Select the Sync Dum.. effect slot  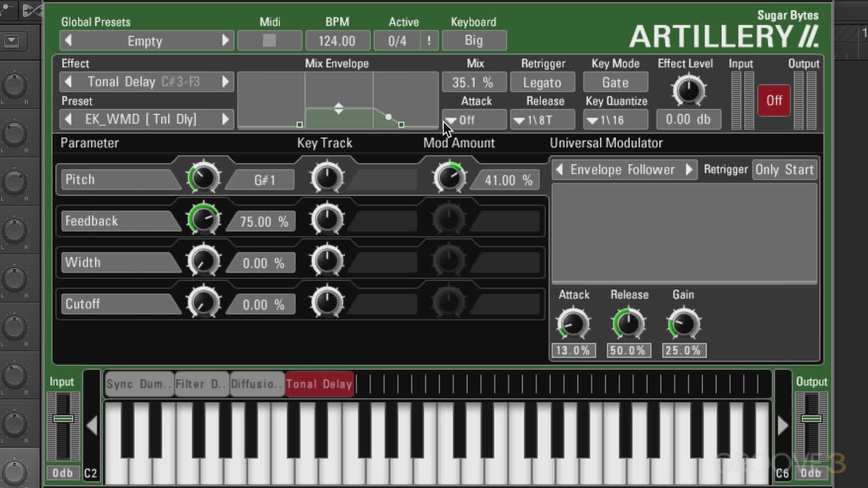pos(139,384)
